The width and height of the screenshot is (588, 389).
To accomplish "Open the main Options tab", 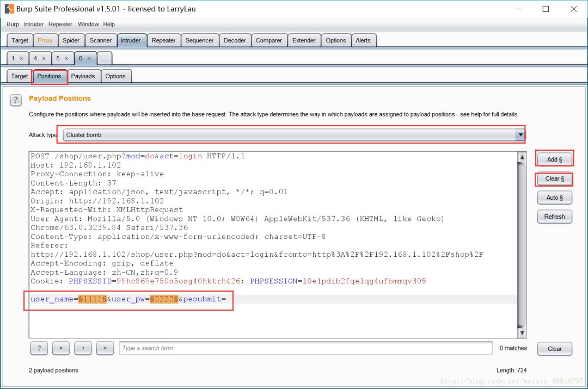I will pyautogui.click(x=335, y=40).
